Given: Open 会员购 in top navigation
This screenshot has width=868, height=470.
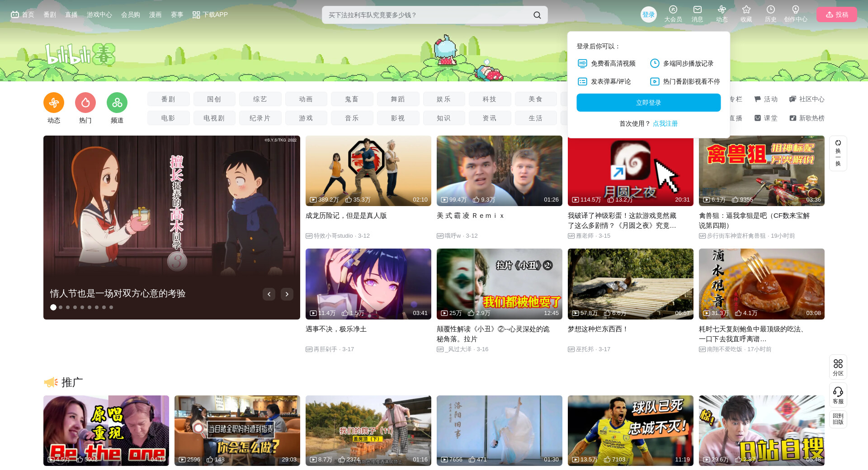Looking at the screenshot, I should click(131, 14).
